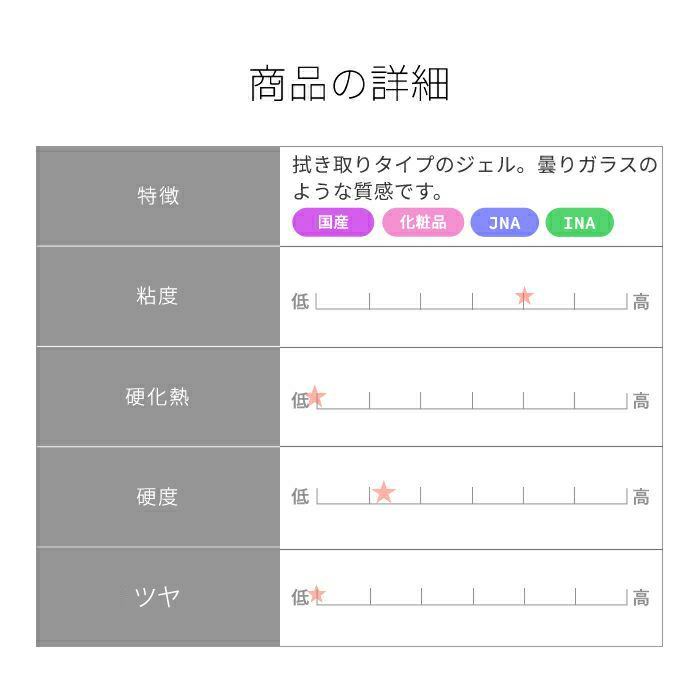
Task: Click 高 end of 硬度 scale
Action: [641, 497]
